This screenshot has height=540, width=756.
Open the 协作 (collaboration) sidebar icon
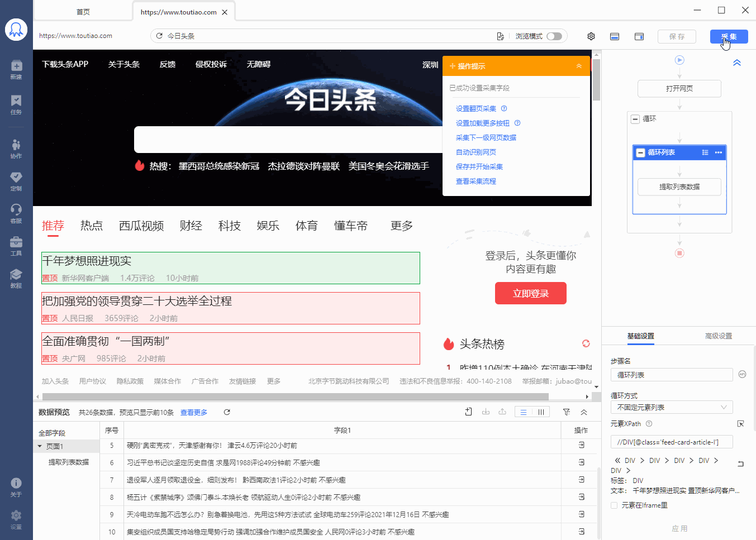pyautogui.click(x=16, y=149)
